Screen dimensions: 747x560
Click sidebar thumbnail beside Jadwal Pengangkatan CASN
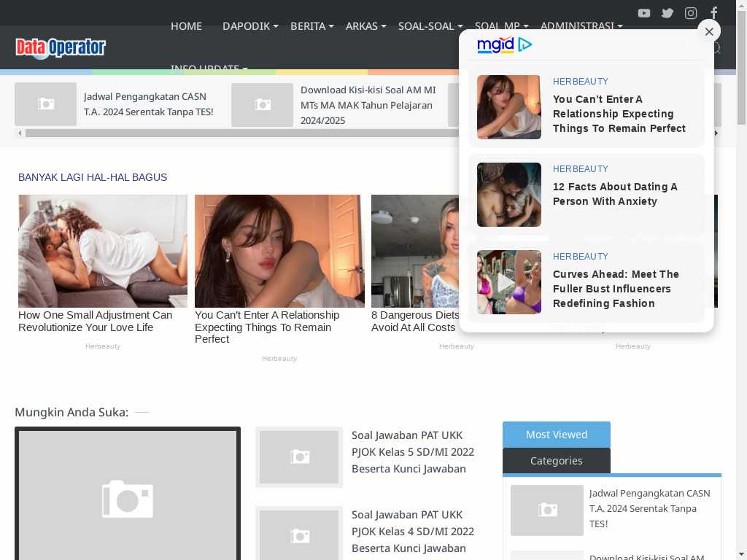coord(547,510)
